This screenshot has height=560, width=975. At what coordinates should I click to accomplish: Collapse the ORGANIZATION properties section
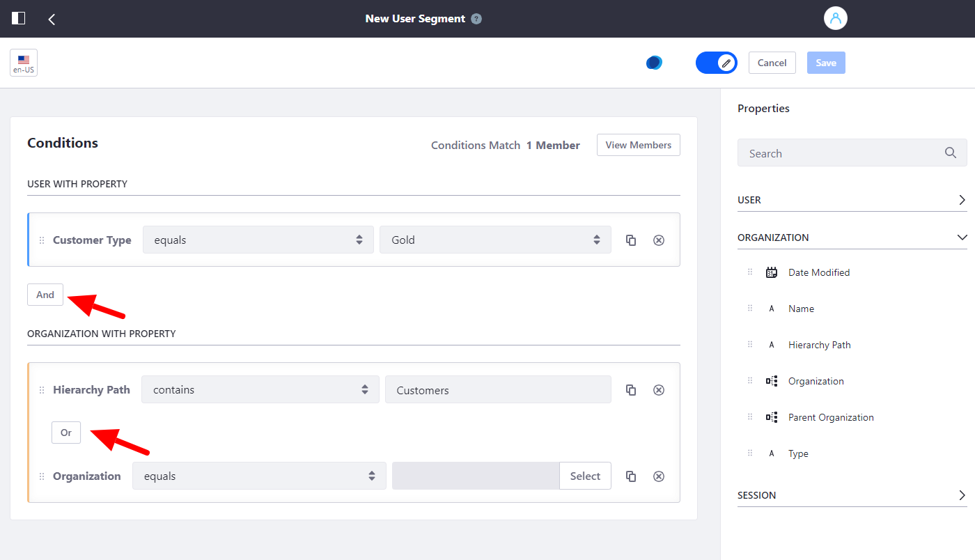pos(962,237)
